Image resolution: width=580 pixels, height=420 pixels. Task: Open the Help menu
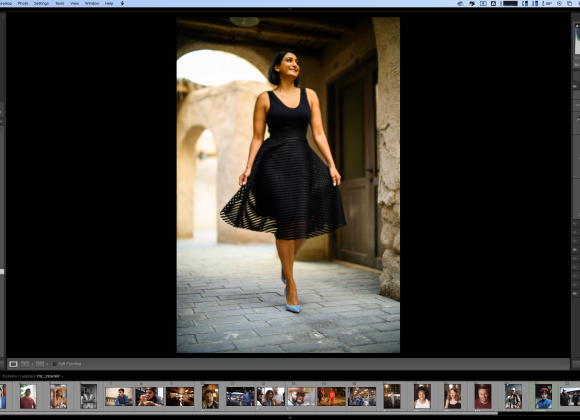tap(109, 3)
